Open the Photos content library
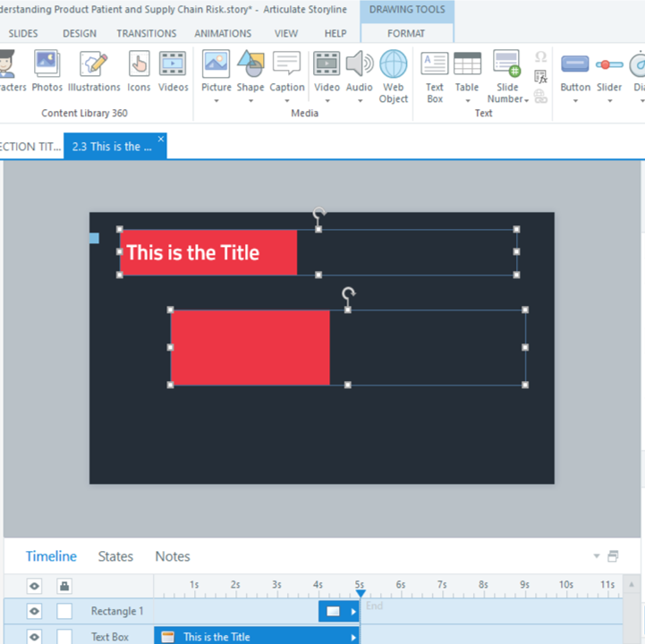This screenshot has width=645, height=644. 47,71
